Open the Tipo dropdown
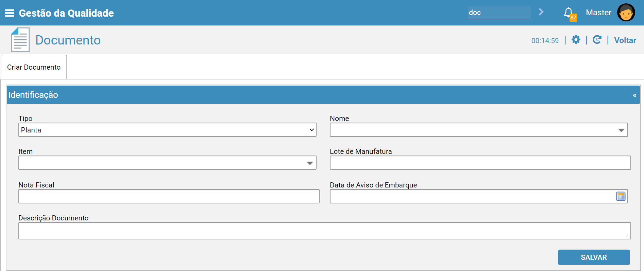The width and height of the screenshot is (644, 271). coord(167,130)
